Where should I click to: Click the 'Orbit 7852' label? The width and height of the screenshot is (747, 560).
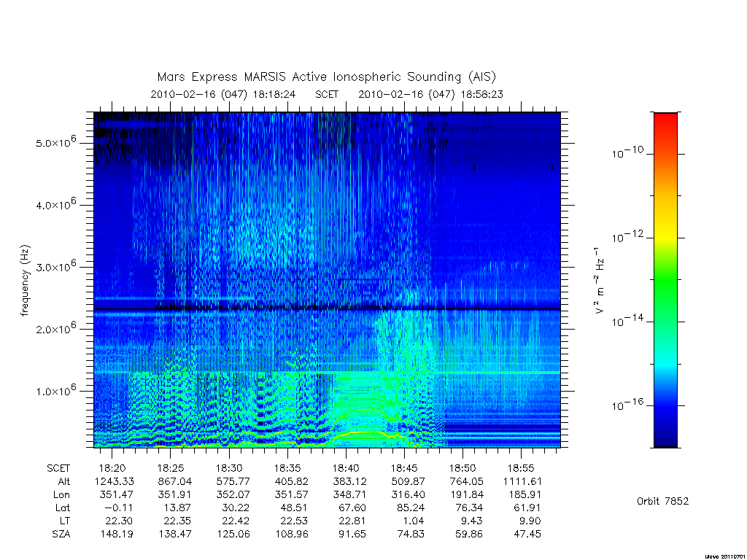[662, 501]
